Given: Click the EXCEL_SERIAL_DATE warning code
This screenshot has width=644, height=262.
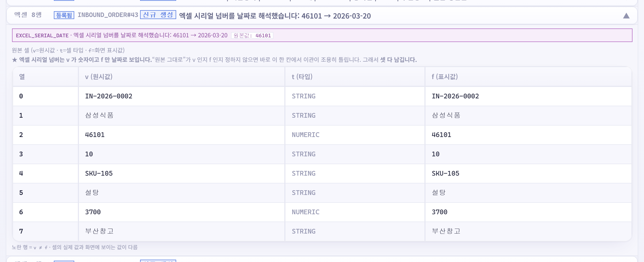Looking at the screenshot, I should tap(42, 35).
